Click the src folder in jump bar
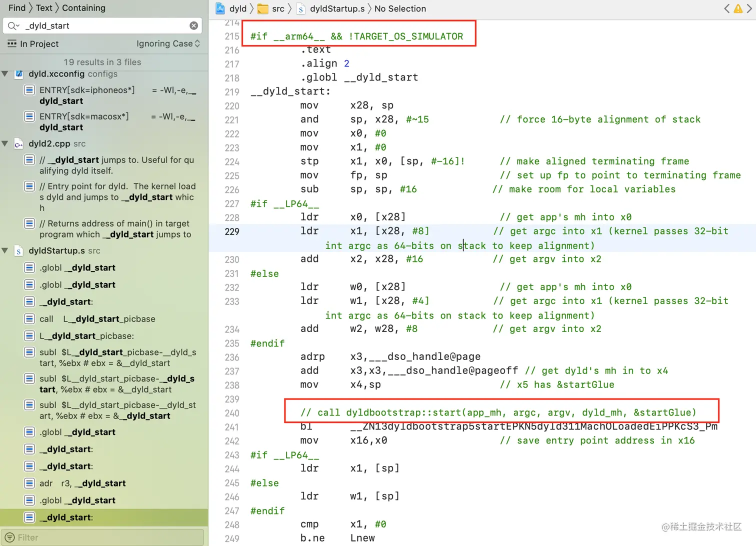The width and height of the screenshot is (756, 546). pos(271,8)
